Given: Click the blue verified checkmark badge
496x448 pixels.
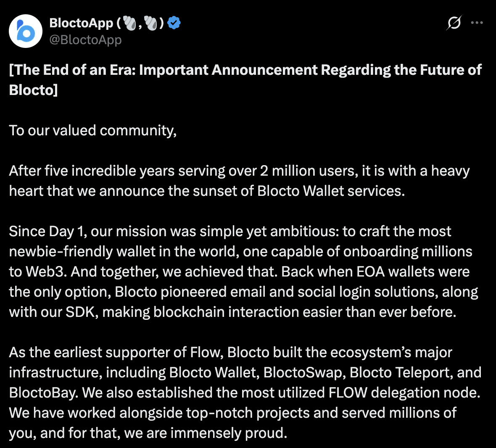Looking at the screenshot, I should pos(174,23).
